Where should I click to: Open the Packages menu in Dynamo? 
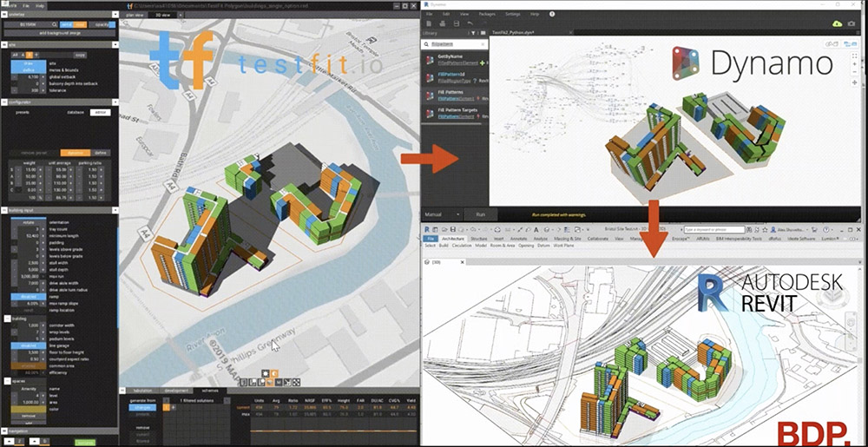click(x=487, y=14)
